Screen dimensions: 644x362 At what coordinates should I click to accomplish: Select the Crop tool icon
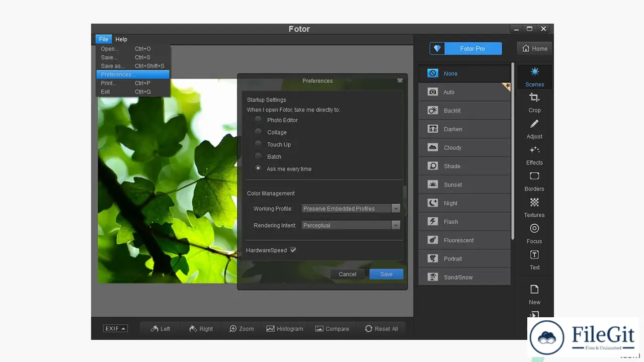534,98
